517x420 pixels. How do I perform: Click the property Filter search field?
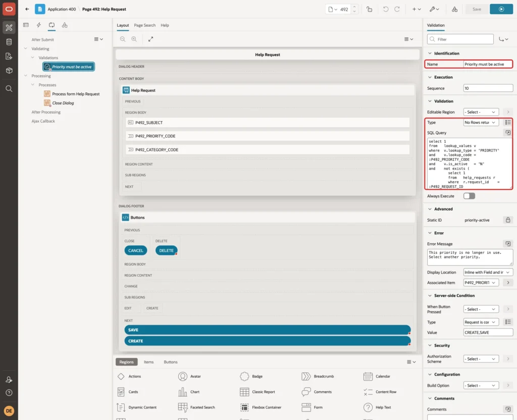[460, 39]
